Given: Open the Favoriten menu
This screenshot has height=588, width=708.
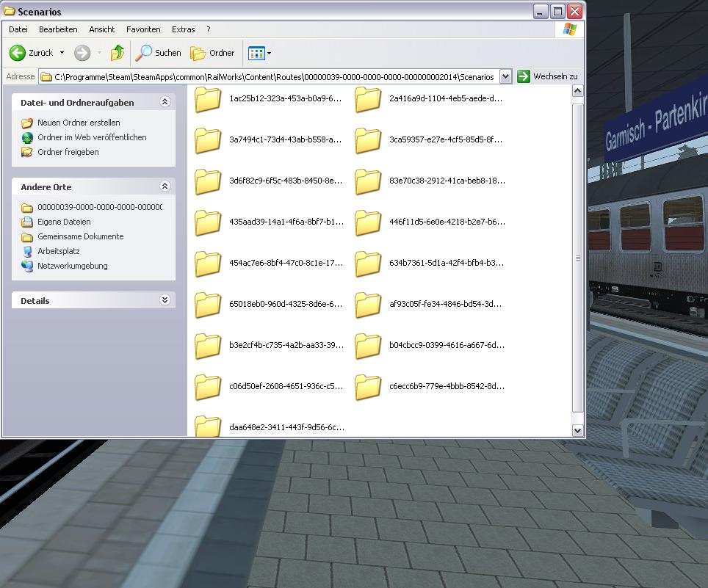Looking at the screenshot, I should tap(143, 29).
